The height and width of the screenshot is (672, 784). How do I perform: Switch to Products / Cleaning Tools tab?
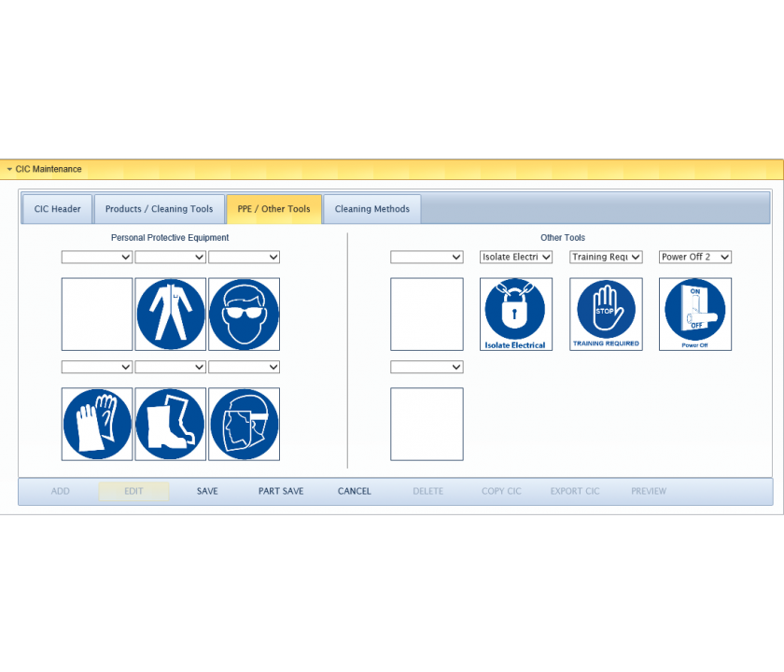[x=159, y=209]
